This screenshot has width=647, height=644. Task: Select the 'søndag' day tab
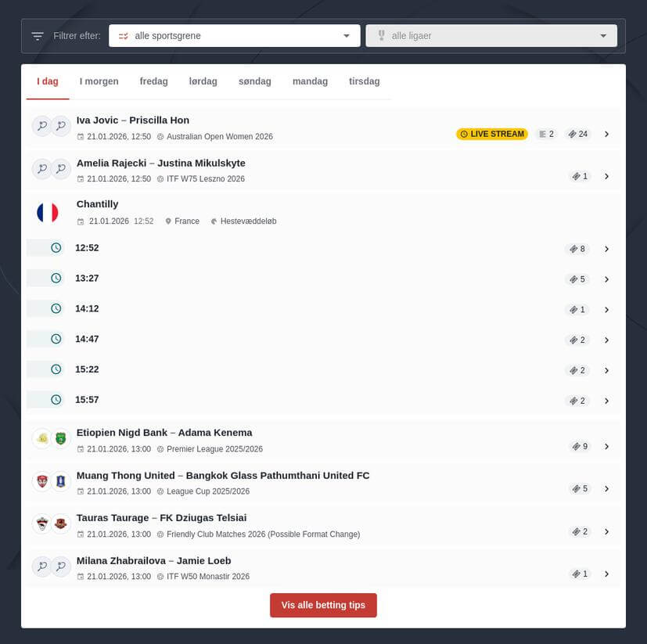pos(254,81)
